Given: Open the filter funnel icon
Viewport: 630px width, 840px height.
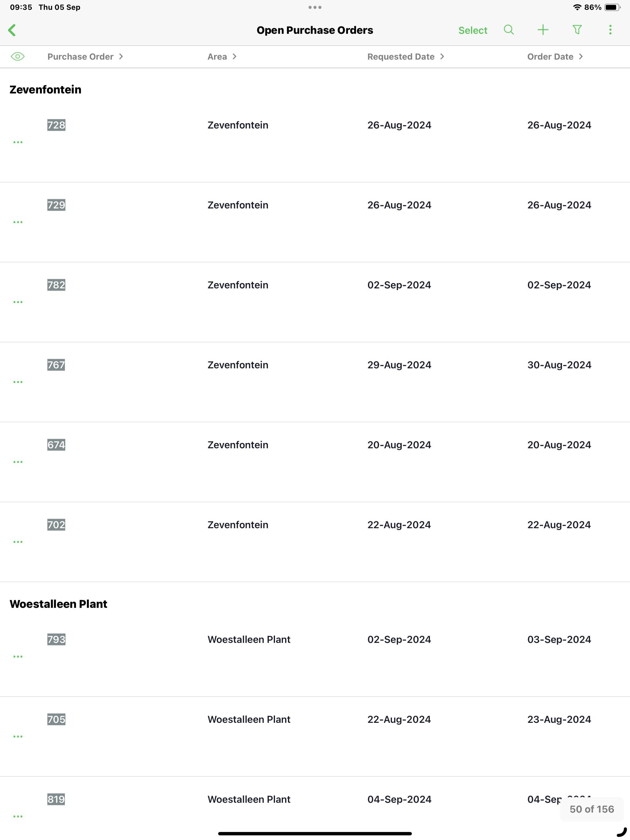Looking at the screenshot, I should pos(577,30).
